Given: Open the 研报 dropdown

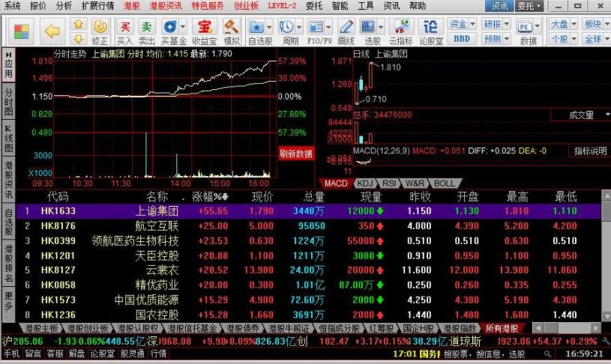Looking at the screenshot, I should [x=496, y=24].
